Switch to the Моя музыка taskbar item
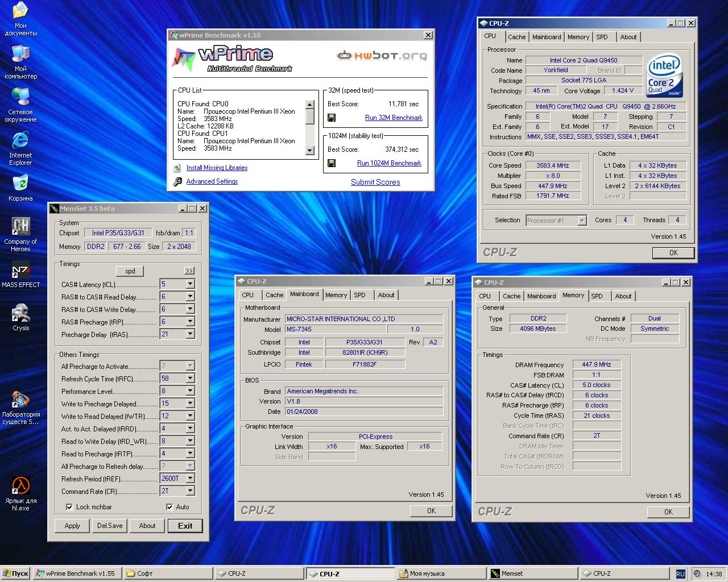 [441, 573]
